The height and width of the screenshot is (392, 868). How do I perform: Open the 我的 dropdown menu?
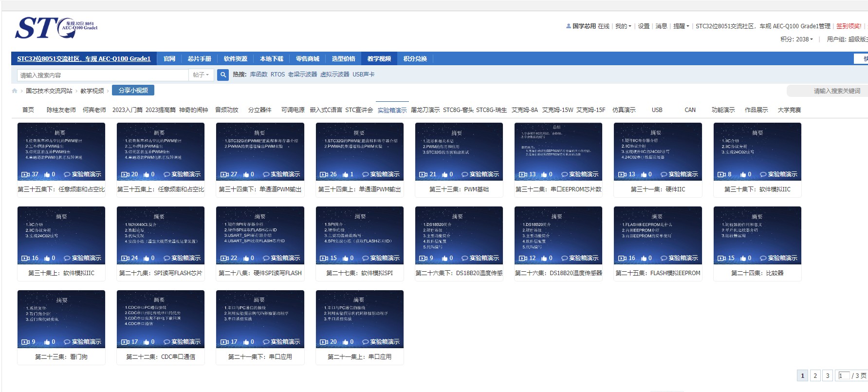(x=623, y=26)
